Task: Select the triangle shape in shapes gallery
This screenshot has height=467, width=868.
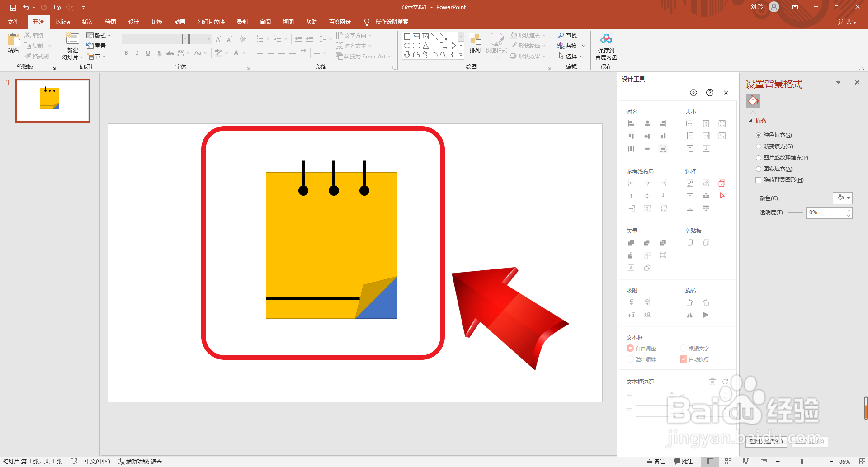Action: click(425, 46)
